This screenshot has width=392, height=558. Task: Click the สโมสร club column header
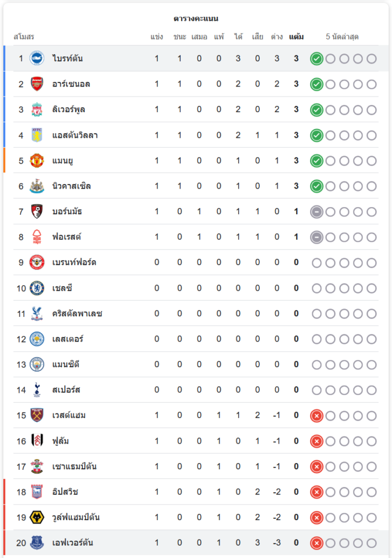[x=24, y=37]
